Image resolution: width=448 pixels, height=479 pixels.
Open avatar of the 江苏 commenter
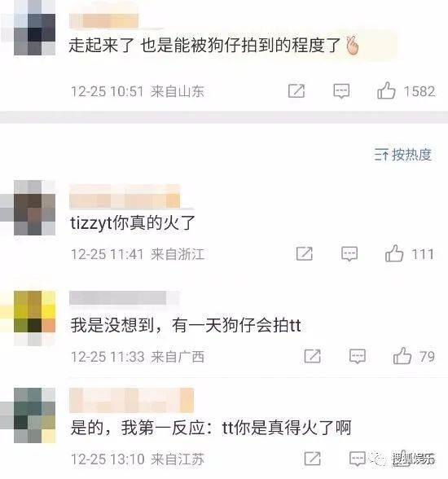point(34,415)
